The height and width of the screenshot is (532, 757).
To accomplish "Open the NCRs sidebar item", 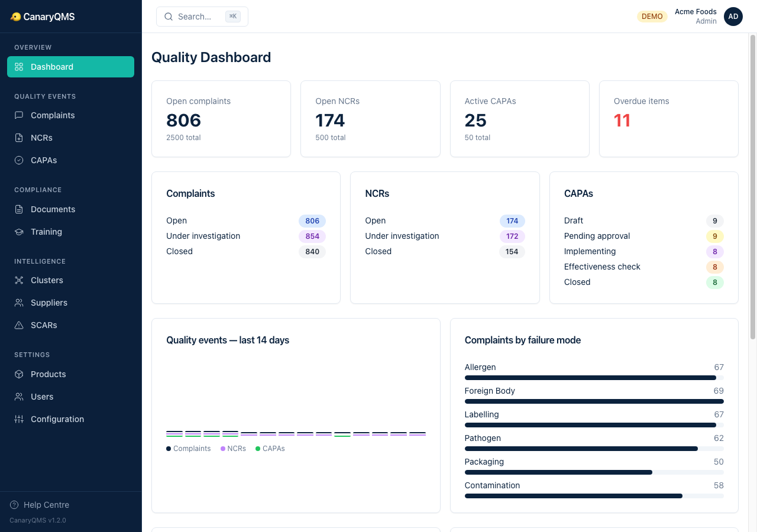I will (x=70, y=138).
